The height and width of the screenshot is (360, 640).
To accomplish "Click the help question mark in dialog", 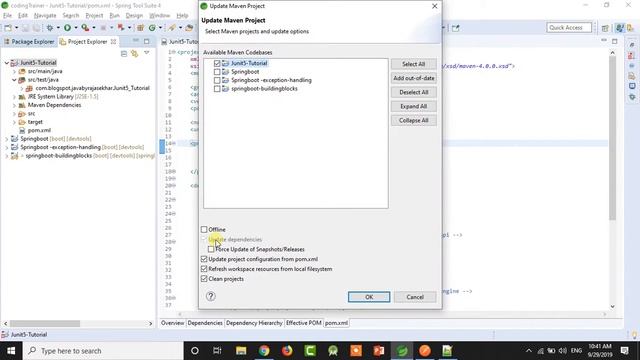I will pyautogui.click(x=211, y=296).
